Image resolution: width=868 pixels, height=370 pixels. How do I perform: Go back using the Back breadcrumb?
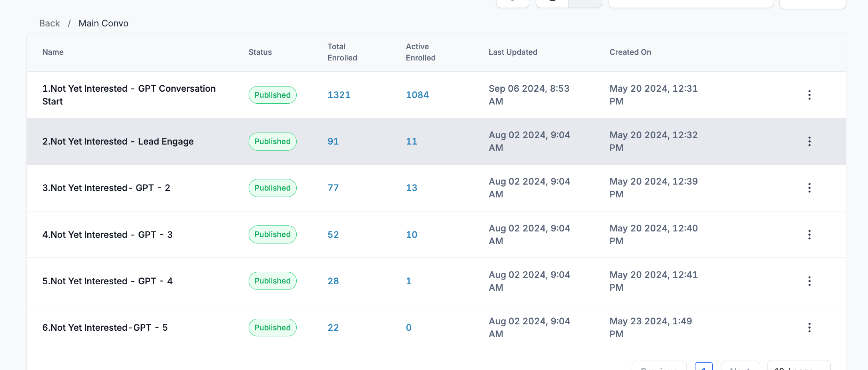click(50, 23)
